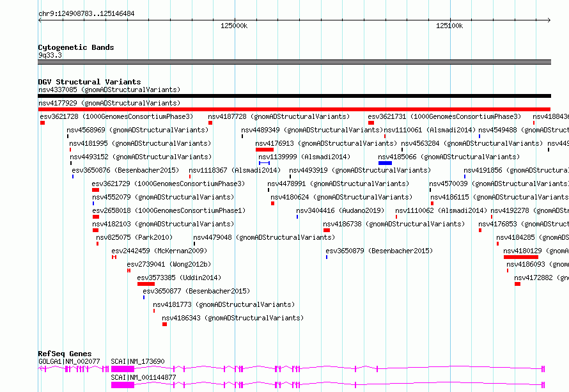Open the nsv4186115 variant label
Image resolution: width=569 pixels, height=392 pixels.
[x=500, y=197]
